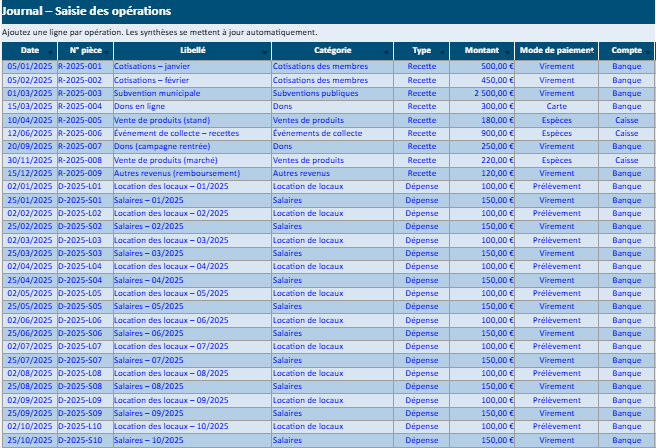The width and height of the screenshot is (656, 448).
Task: Click the cell R-2025-001
Action: (x=80, y=66)
